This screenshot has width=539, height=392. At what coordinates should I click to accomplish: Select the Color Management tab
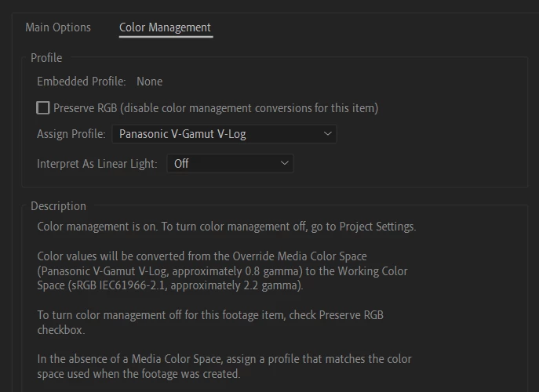coord(165,27)
